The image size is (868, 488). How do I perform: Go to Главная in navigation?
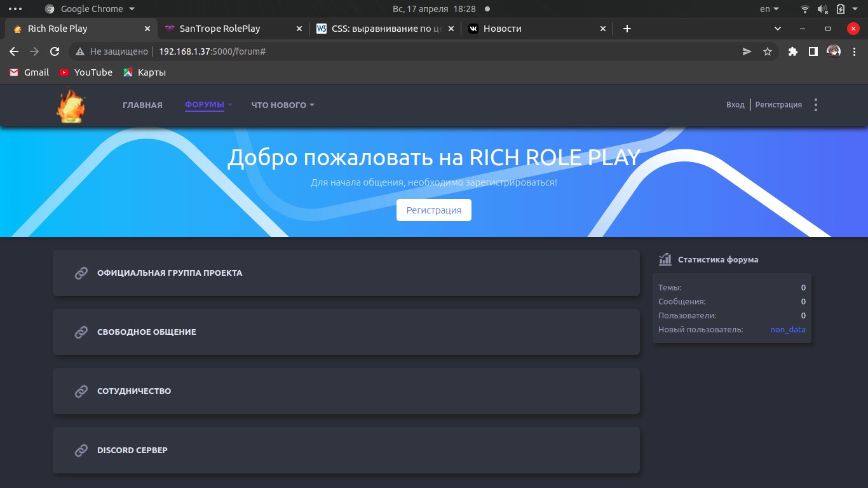tap(142, 105)
